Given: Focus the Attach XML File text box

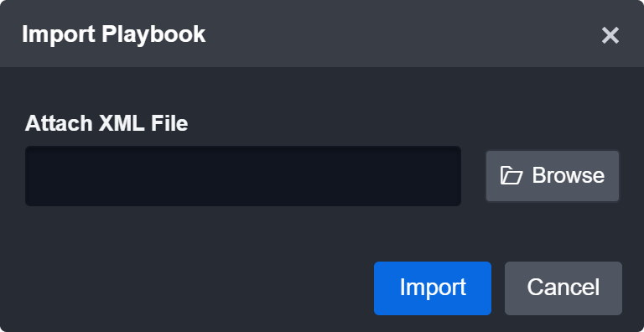Looking at the screenshot, I should pyautogui.click(x=243, y=176).
